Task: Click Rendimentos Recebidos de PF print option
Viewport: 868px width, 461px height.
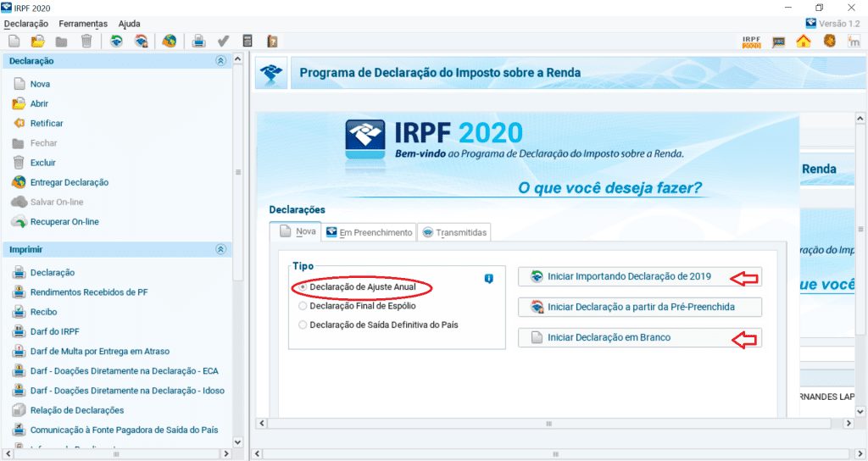Action: pos(89,292)
